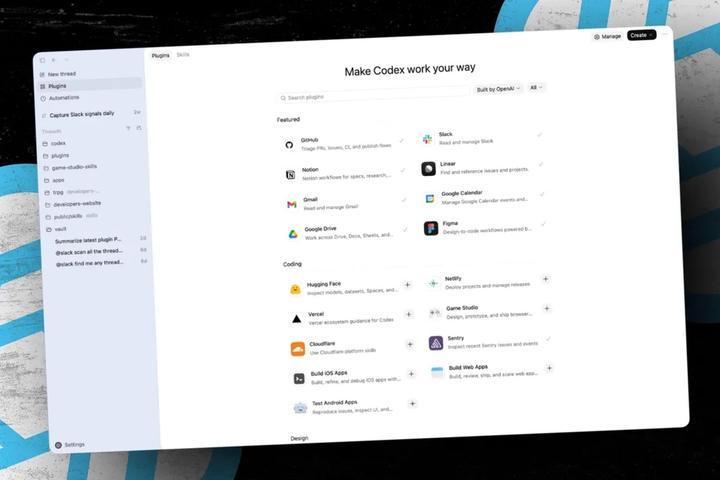The height and width of the screenshot is (480, 720).
Task: Expand the Create dropdown button
Action: 641,35
